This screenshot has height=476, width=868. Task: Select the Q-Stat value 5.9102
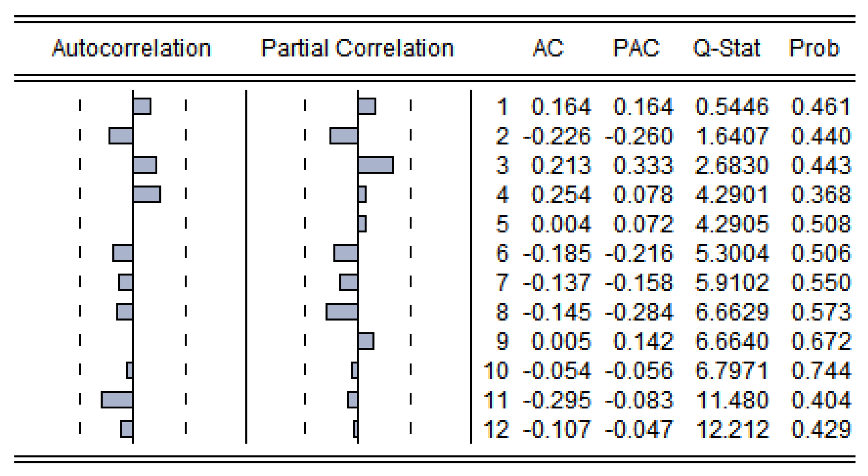pos(732,282)
